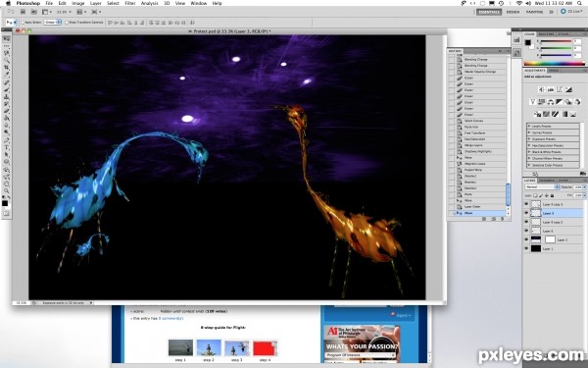Select the Brush tool

tap(7, 89)
